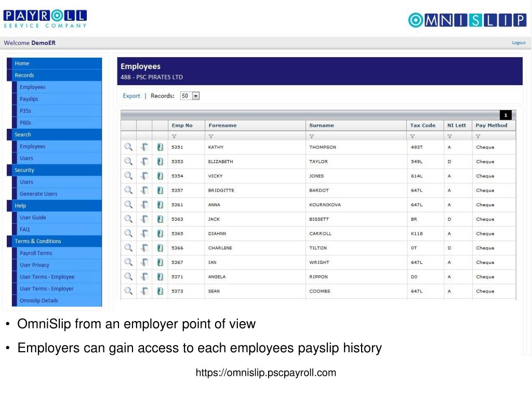
Task: Click the teal book icon for Sean Coombs
Action: 160,291
